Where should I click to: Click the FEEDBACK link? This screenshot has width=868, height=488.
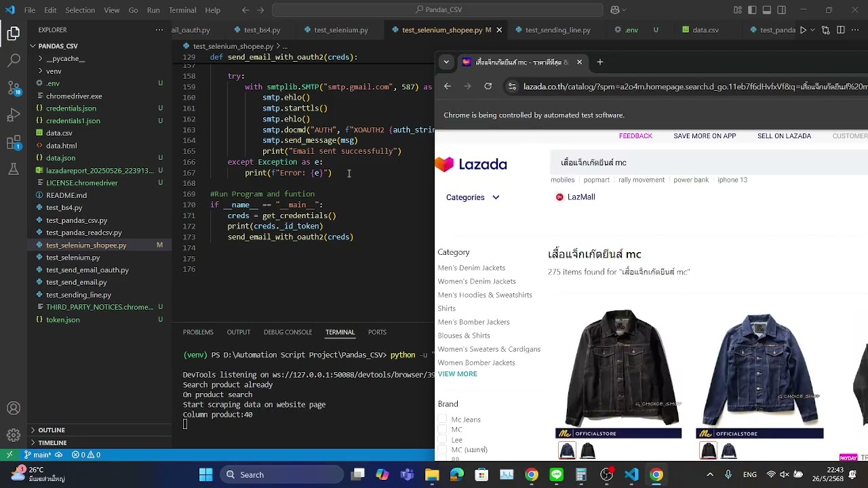click(x=635, y=136)
